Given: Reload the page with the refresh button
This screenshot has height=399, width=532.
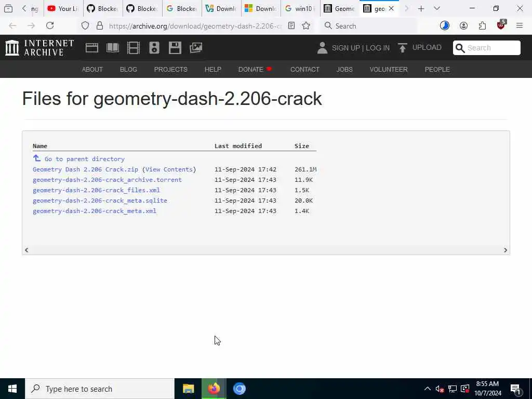Looking at the screenshot, I should pos(50,26).
